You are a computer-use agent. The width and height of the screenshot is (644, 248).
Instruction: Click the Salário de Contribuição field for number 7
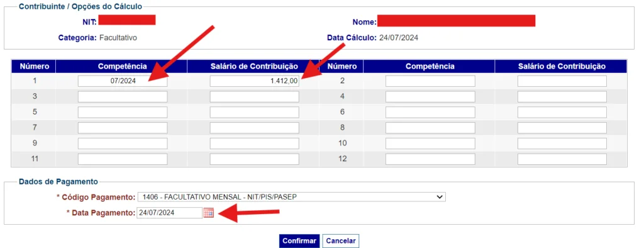(255, 128)
